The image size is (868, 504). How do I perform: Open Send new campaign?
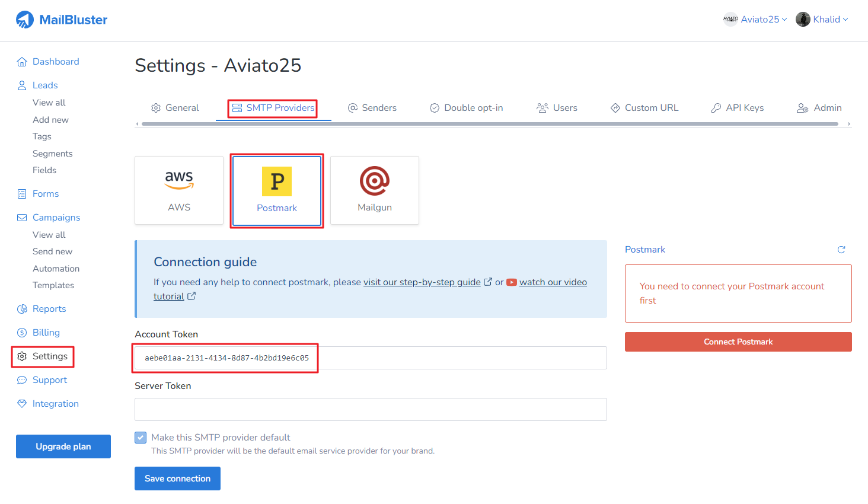pos(52,251)
